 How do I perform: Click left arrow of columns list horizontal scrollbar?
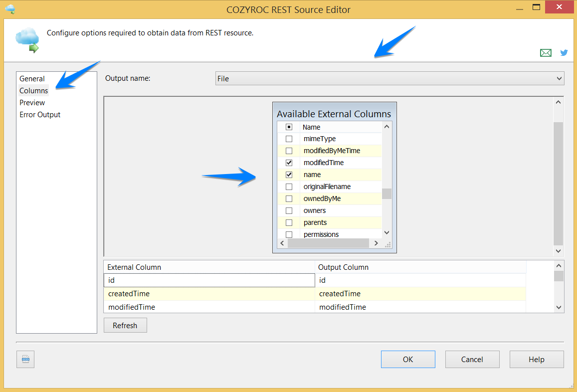click(x=282, y=243)
